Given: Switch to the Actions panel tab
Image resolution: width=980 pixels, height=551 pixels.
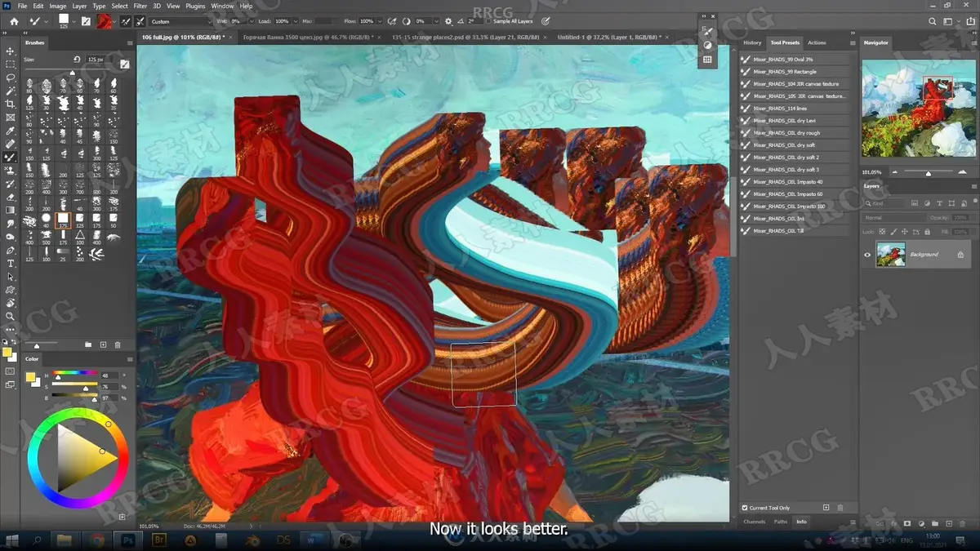Looking at the screenshot, I should point(817,42).
